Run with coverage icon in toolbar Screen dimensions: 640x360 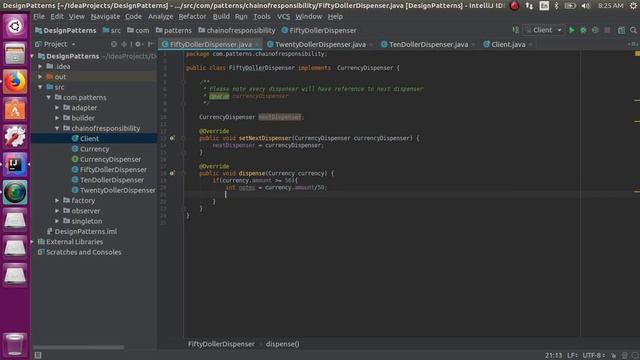(x=595, y=30)
